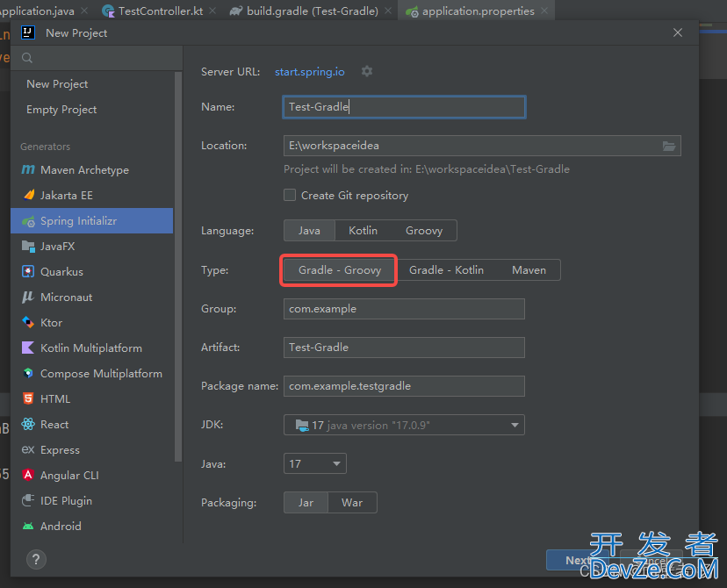Click the search magnifier icon
This screenshot has width=727, height=588.
pos(27,58)
